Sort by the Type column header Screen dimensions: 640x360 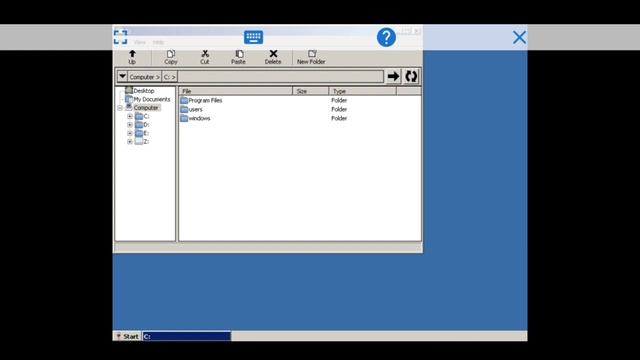point(362,91)
